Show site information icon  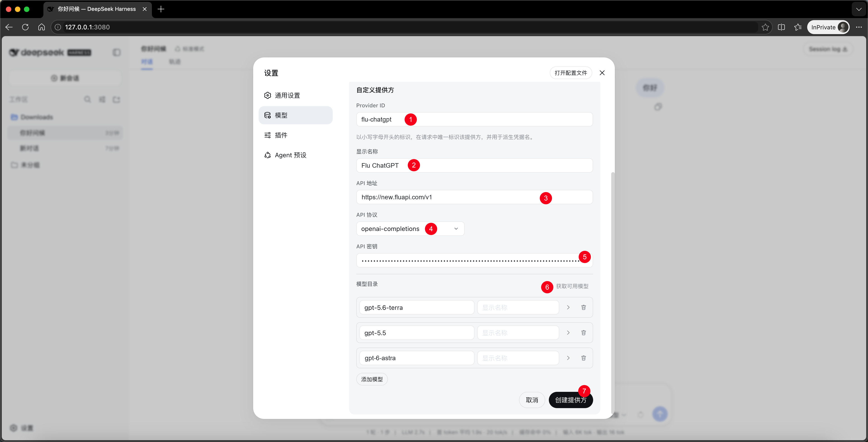click(x=58, y=27)
